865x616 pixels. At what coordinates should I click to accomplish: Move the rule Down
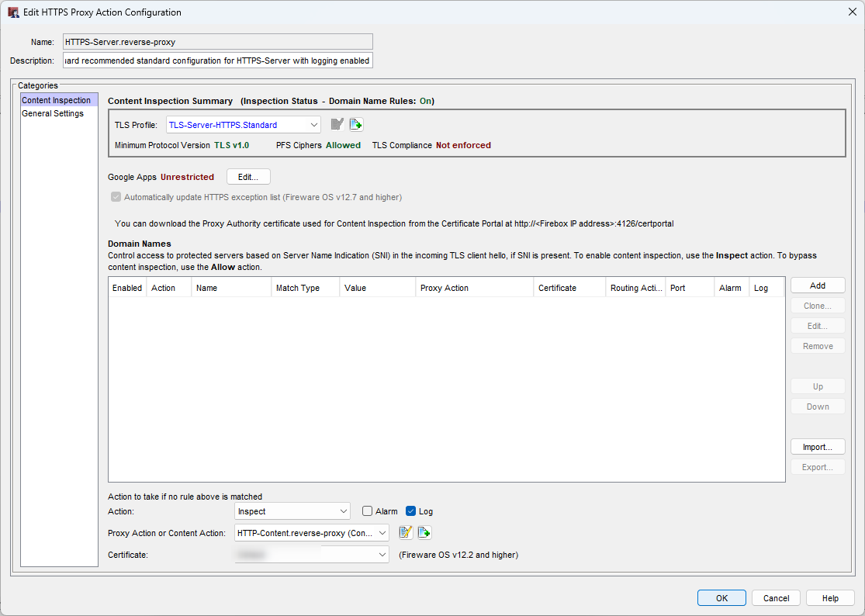point(818,407)
